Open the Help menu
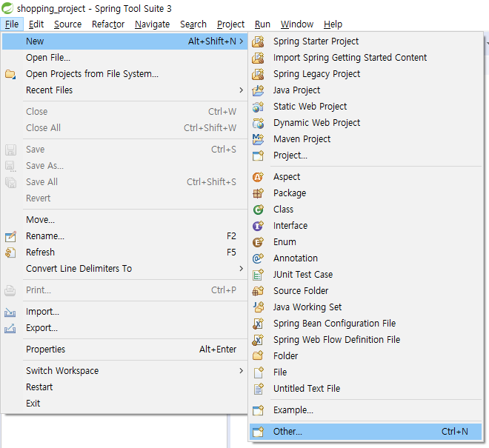Screen dimensions: 489x448 [333, 24]
